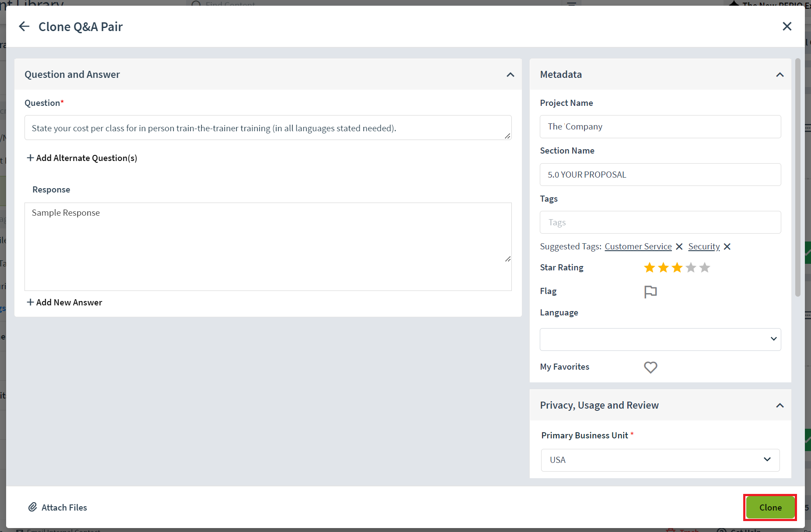
Task: Set star rating to three stars
Action: tap(677, 267)
